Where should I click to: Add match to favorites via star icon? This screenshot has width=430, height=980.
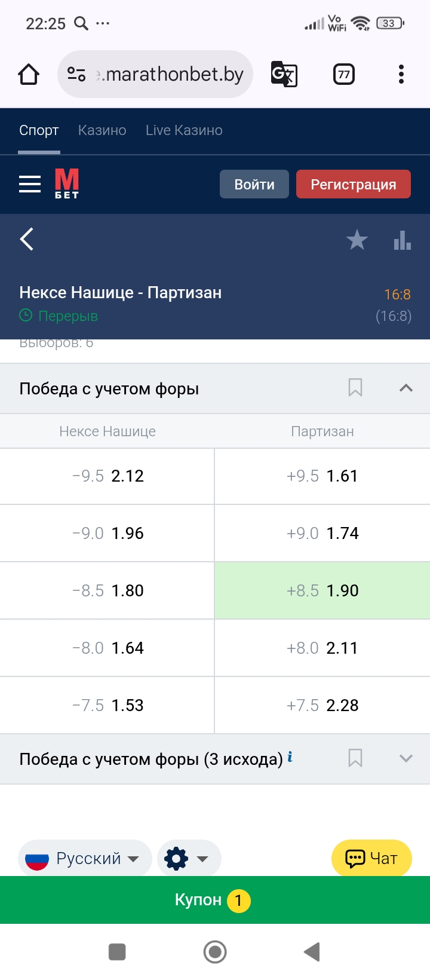[357, 239]
